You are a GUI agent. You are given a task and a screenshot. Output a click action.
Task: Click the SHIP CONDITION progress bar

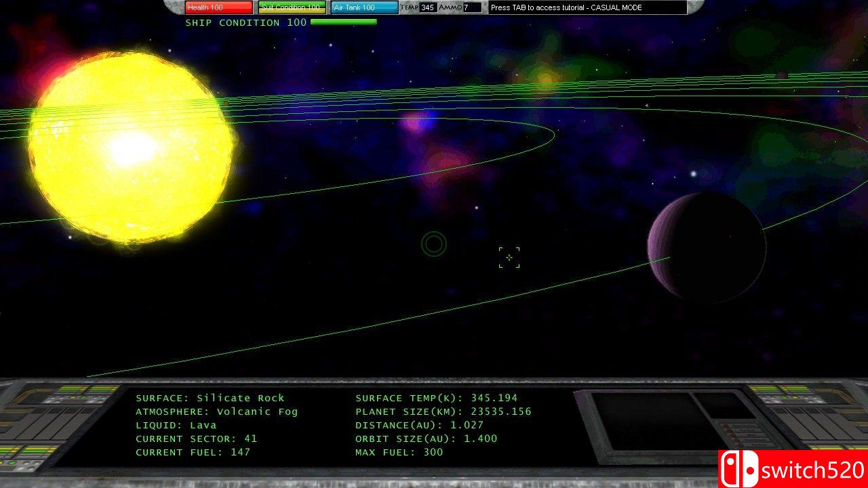click(342, 22)
